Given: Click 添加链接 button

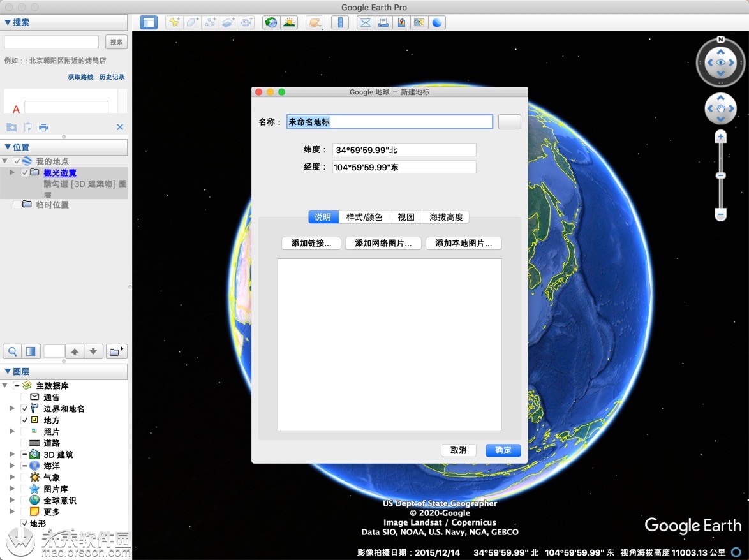Looking at the screenshot, I should pos(311,243).
